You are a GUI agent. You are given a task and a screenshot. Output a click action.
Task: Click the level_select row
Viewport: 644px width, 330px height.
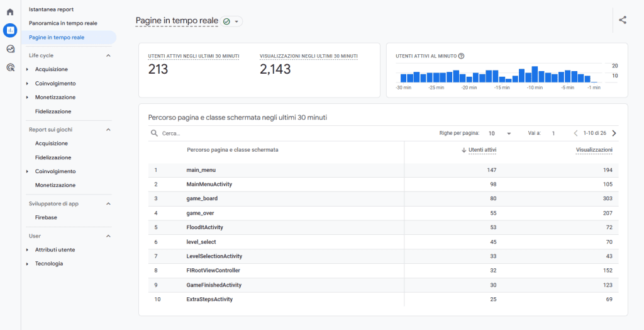pos(383,242)
